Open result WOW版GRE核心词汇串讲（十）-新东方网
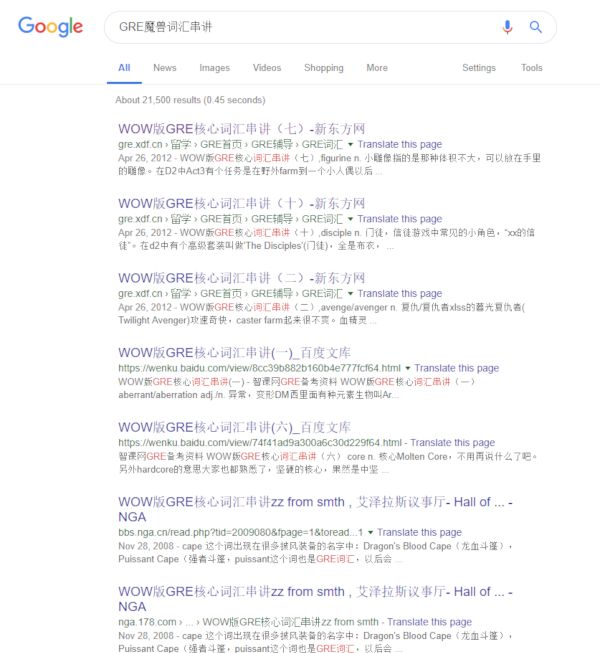 [x=241, y=204]
